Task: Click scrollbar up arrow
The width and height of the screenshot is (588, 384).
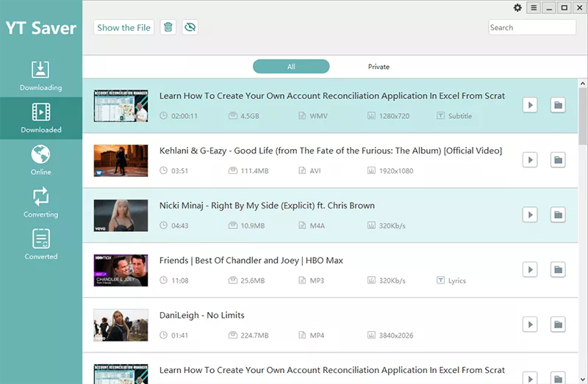Action: [582, 83]
